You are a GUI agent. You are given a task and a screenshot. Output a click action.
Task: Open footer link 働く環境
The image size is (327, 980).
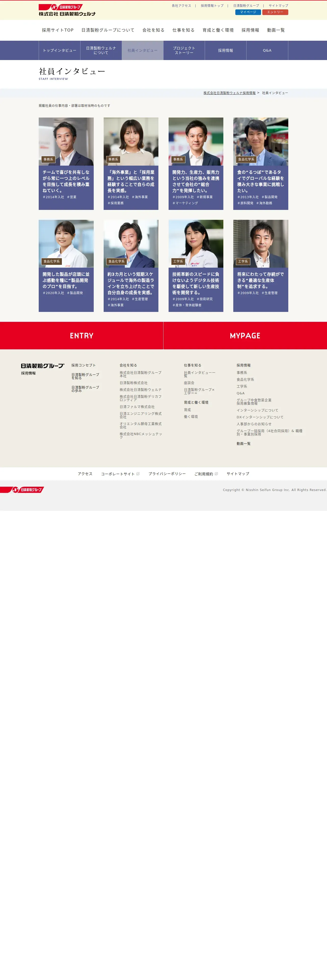pos(191,416)
